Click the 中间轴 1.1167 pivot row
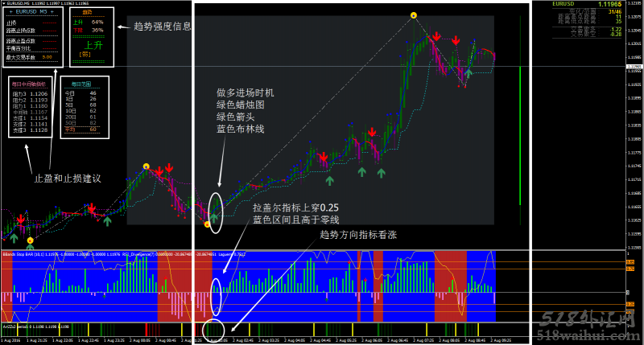This screenshot has height=345, width=644. [30, 112]
